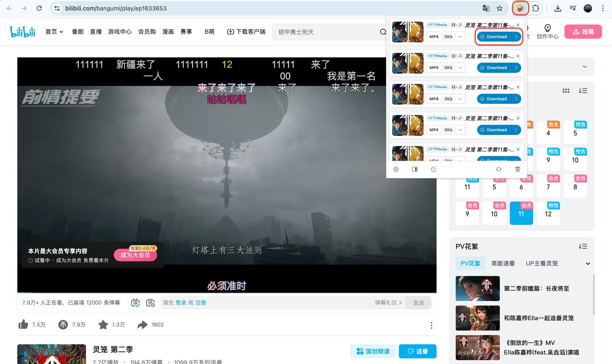Open 弹幕礼仪 link
Image resolution: width=612 pixels, height=364 pixels.
click(x=388, y=303)
